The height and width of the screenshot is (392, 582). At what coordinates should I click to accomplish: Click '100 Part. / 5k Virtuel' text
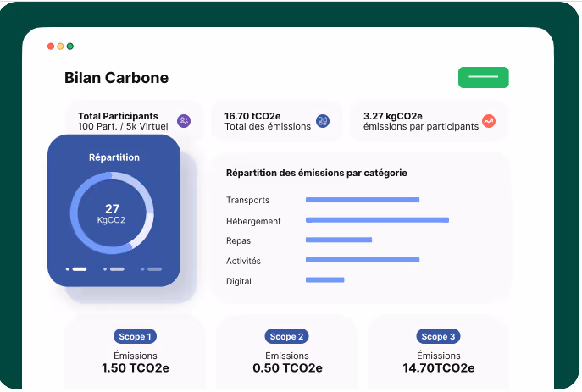123,126
